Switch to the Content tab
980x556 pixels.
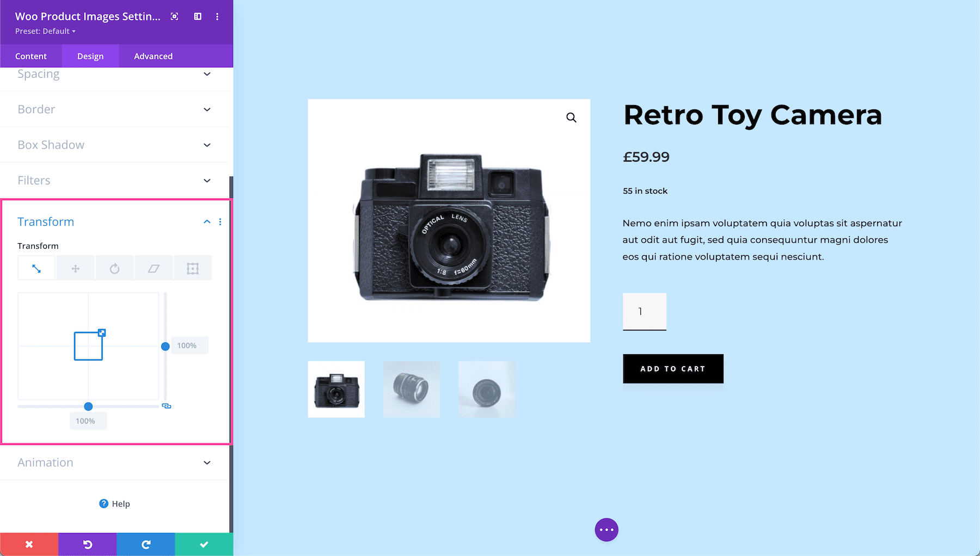click(x=31, y=55)
